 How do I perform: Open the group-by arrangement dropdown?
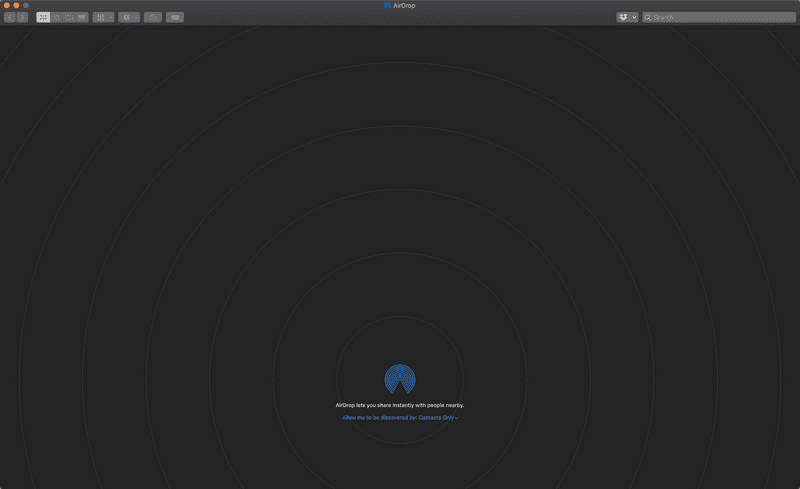[x=104, y=17]
